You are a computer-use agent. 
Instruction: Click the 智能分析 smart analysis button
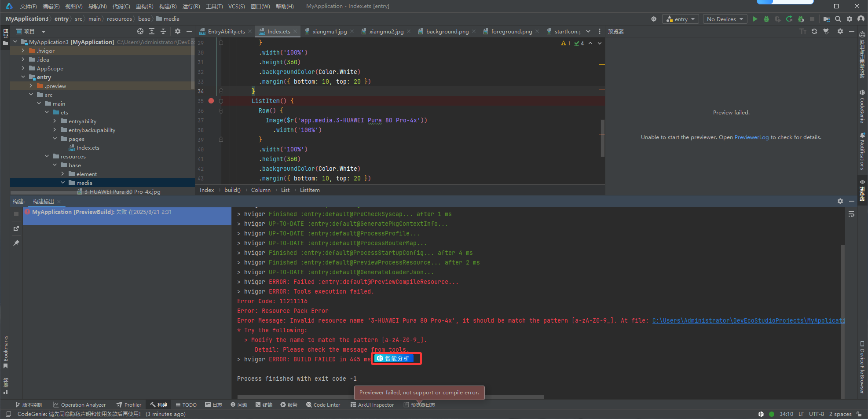click(x=393, y=359)
